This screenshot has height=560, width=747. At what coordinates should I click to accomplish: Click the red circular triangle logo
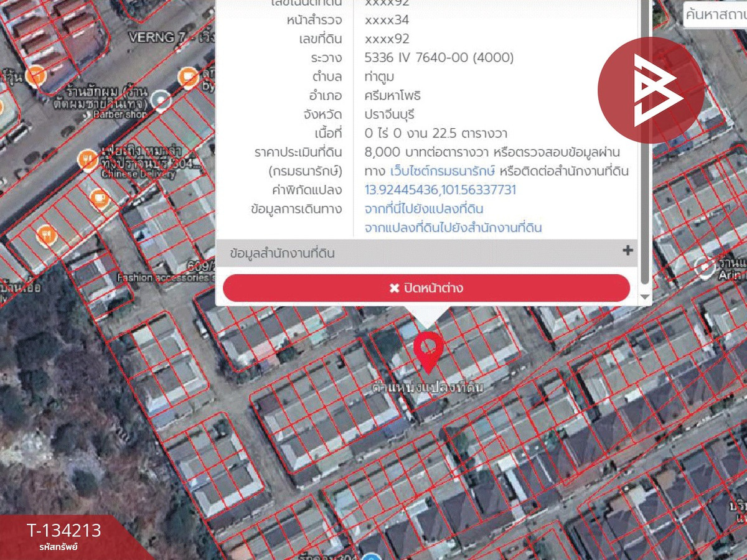click(651, 90)
